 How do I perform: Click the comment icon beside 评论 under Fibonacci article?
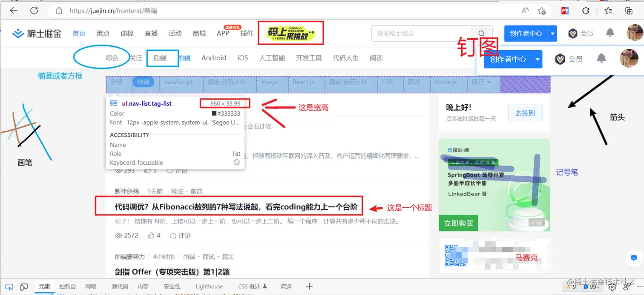tap(173, 235)
